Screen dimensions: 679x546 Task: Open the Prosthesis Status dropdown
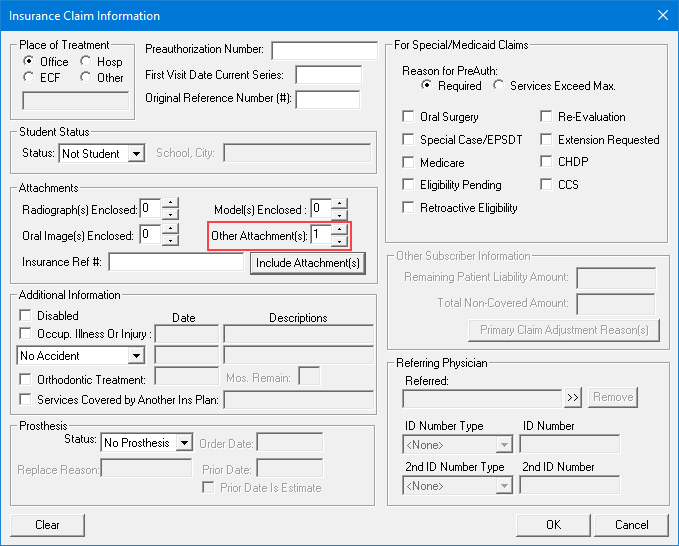183,442
